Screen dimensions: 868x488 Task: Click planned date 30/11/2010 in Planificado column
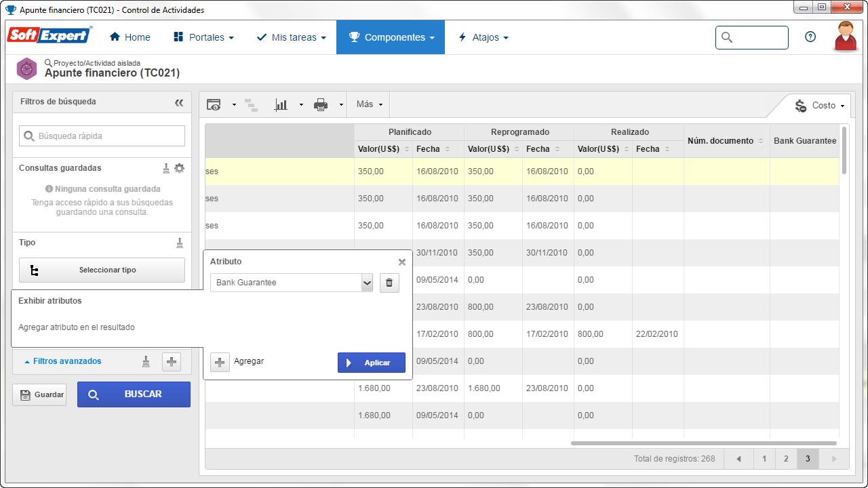pyautogui.click(x=438, y=253)
